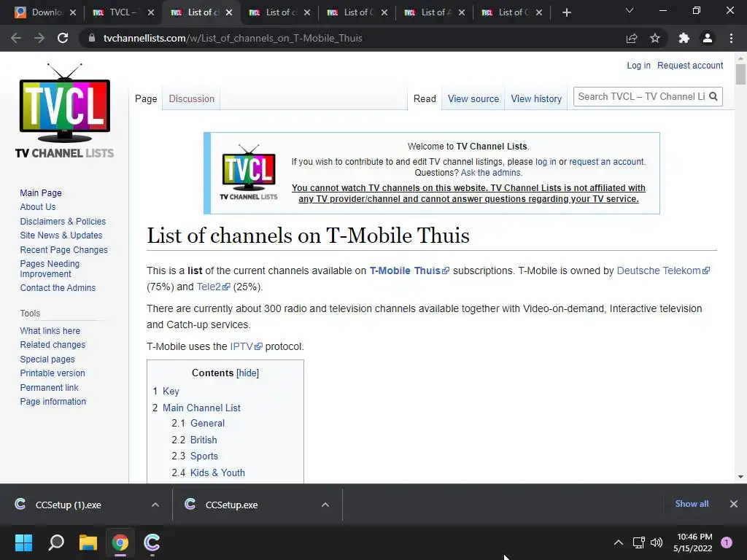Expand options for CCSetup.exe download
The height and width of the screenshot is (560, 747).
point(325,505)
